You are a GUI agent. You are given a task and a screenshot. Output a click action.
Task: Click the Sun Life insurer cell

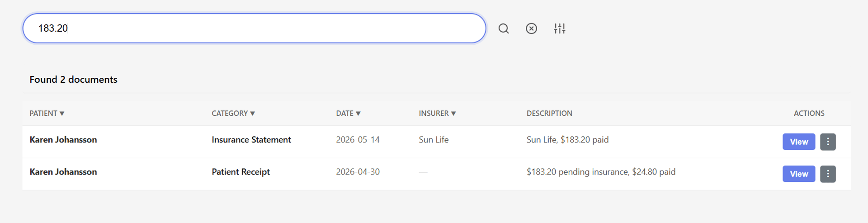click(434, 140)
